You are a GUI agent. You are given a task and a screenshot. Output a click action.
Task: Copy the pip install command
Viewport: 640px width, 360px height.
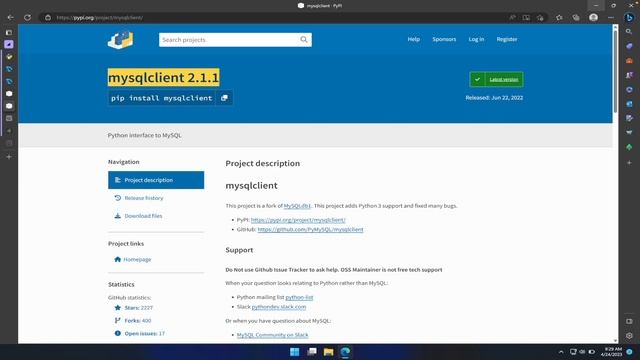pyautogui.click(x=224, y=98)
